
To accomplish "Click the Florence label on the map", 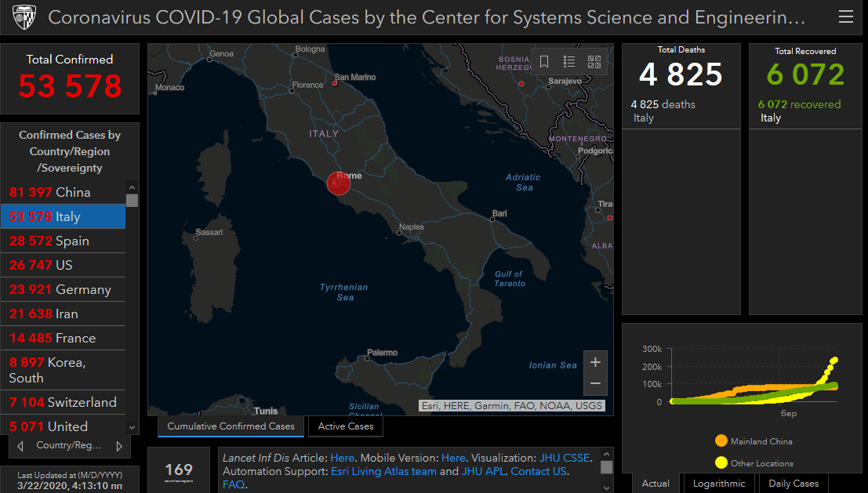I will coord(308,85).
